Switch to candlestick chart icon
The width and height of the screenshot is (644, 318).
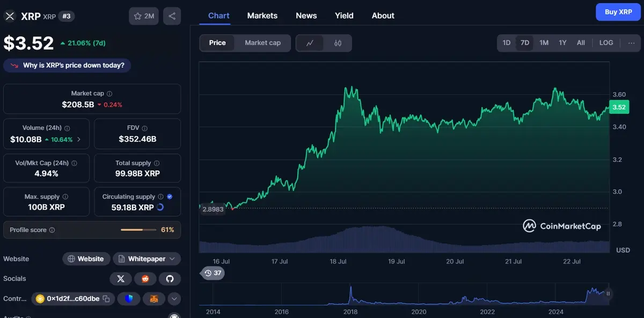(338, 43)
